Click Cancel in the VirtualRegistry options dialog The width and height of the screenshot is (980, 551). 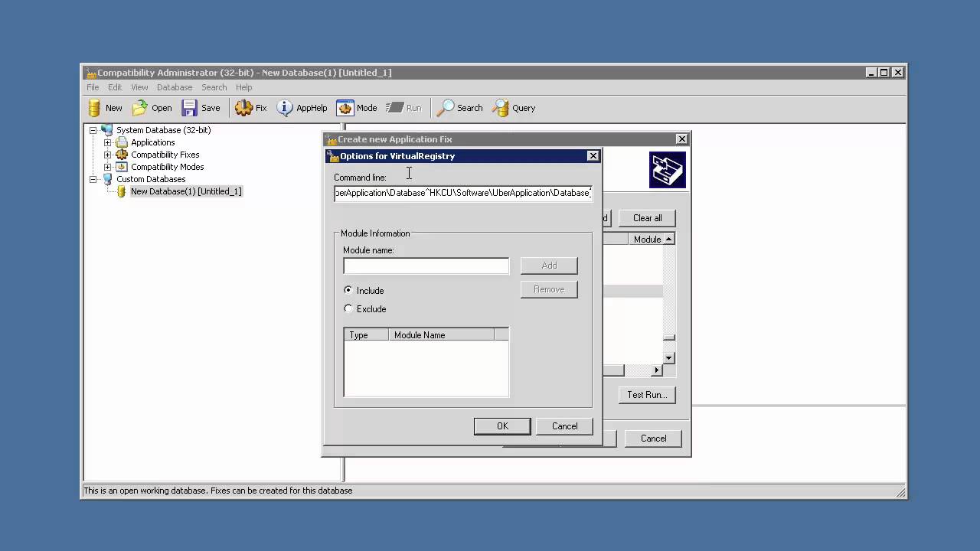[x=565, y=426]
